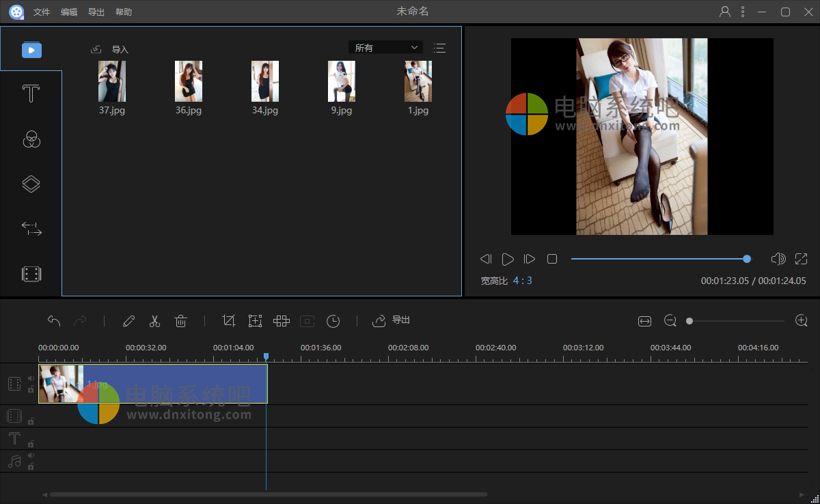Open the Media library tab in sidebar
This screenshot has width=820, height=504.
coord(31,50)
